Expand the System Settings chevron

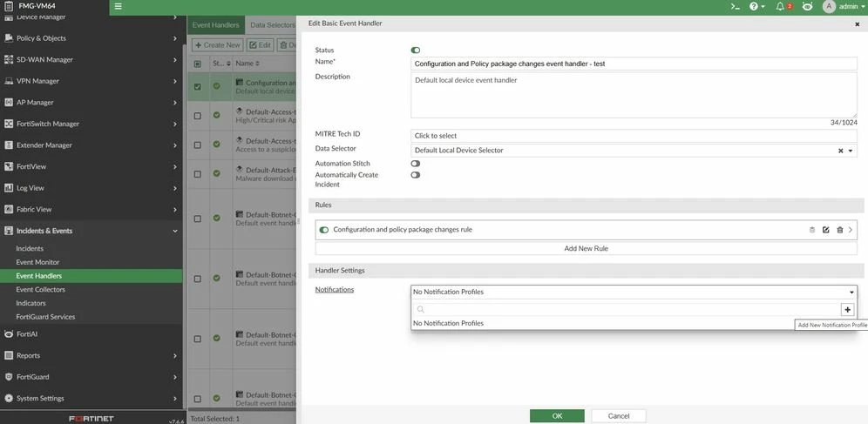click(175, 398)
